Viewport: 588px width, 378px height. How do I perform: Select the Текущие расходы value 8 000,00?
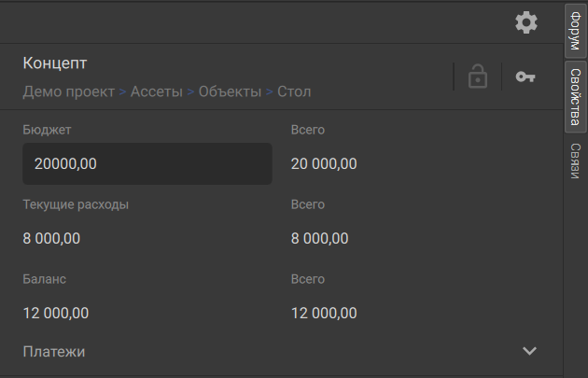(x=51, y=239)
